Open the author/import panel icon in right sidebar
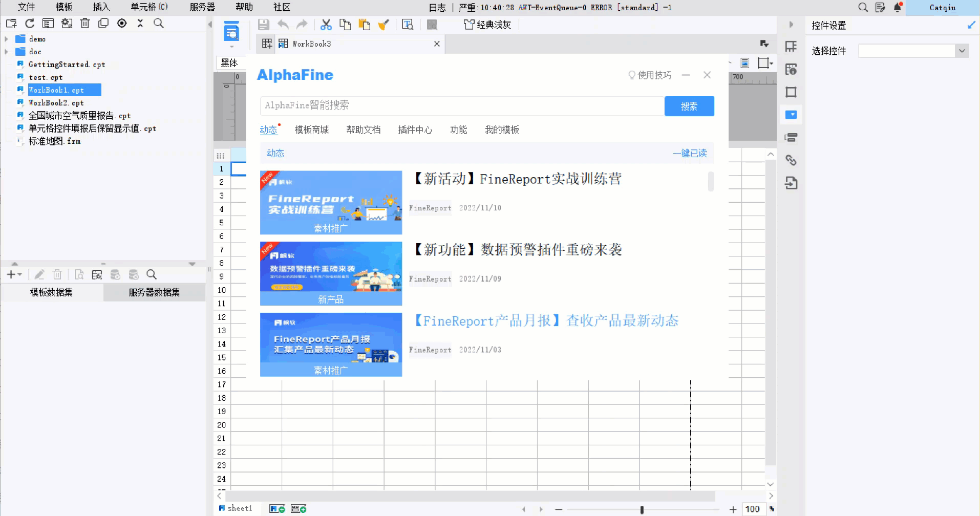The height and width of the screenshot is (516, 980). tap(791, 183)
